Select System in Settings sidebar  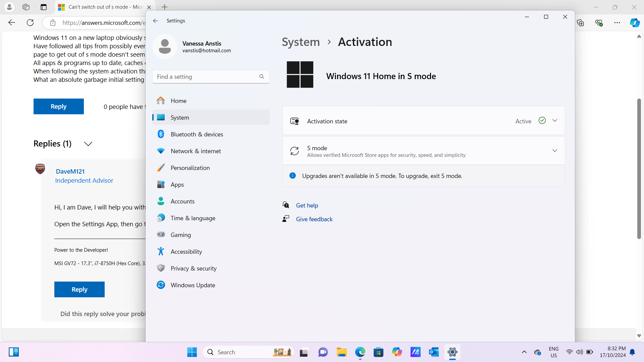point(211,117)
